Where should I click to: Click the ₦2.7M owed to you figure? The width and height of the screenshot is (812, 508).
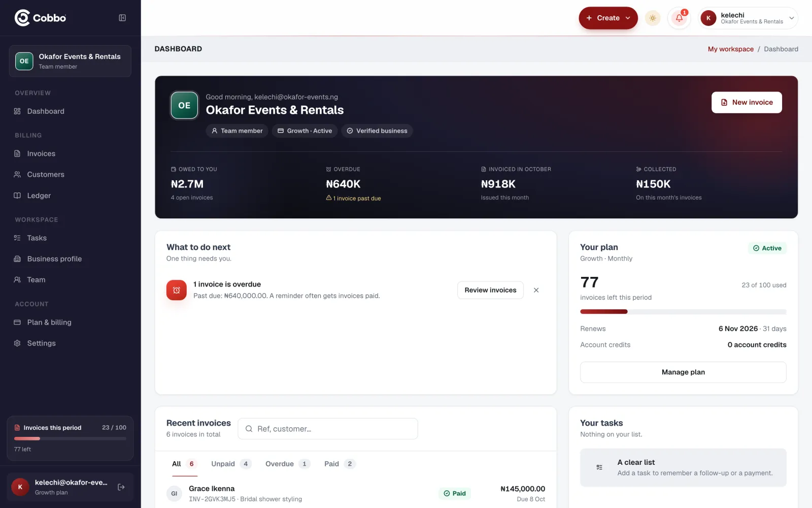click(x=187, y=184)
